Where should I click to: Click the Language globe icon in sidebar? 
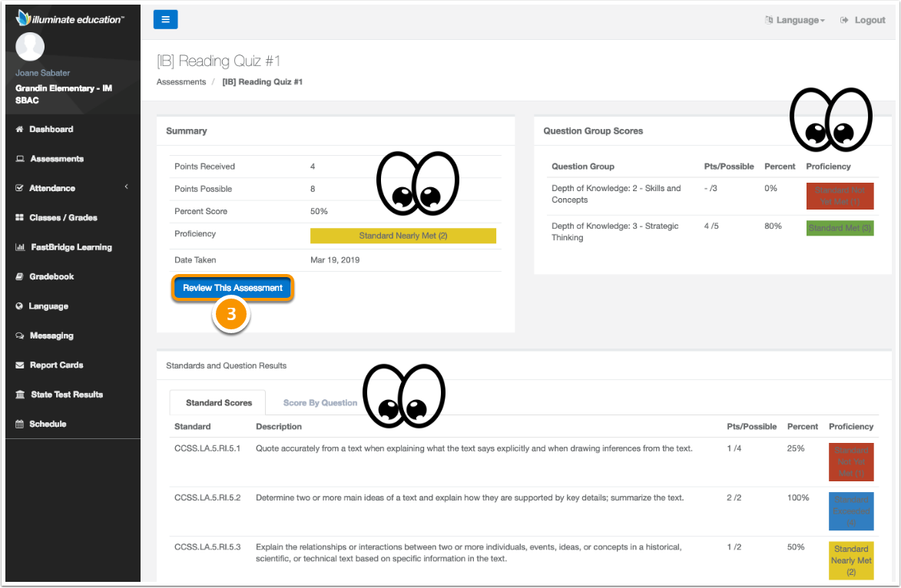pyautogui.click(x=19, y=306)
